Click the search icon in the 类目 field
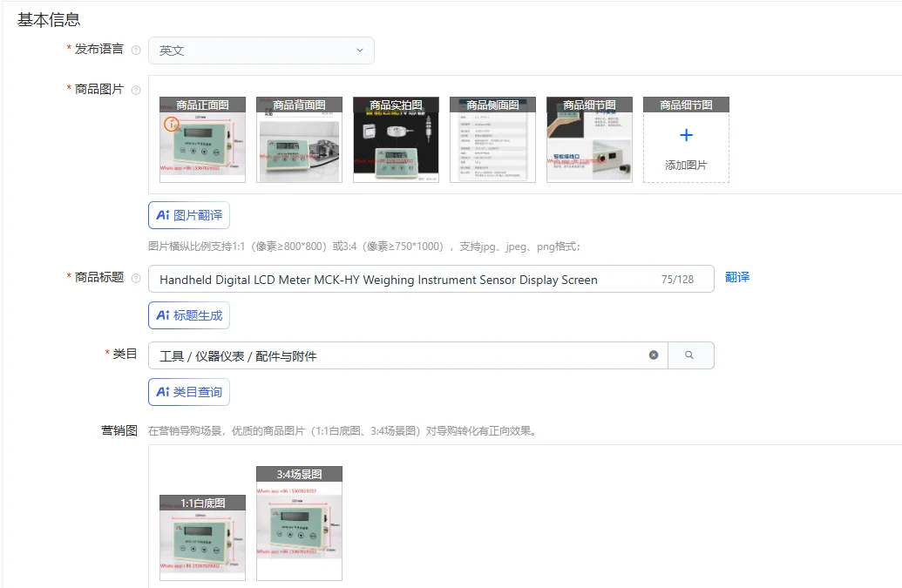The image size is (902, 588). click(x=689, y=355)
